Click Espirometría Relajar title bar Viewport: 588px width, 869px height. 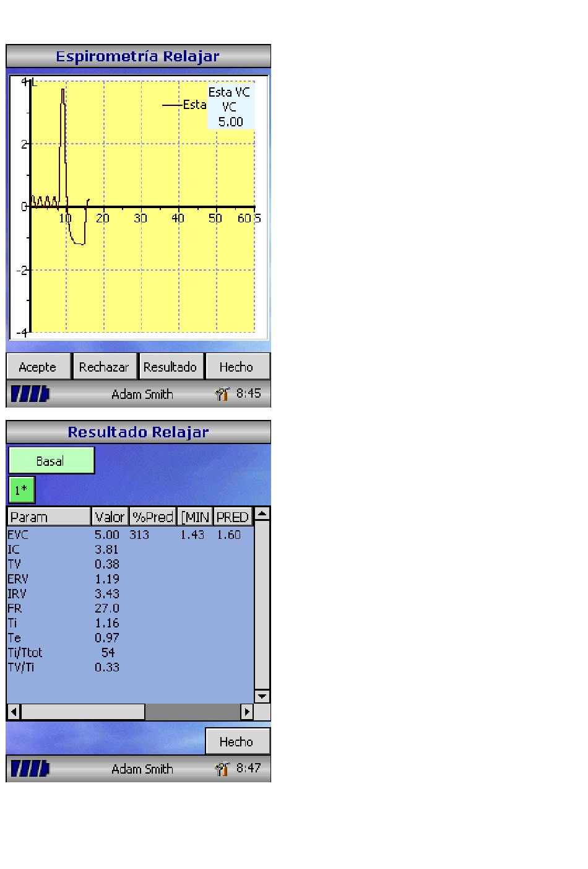pos(139,56)
